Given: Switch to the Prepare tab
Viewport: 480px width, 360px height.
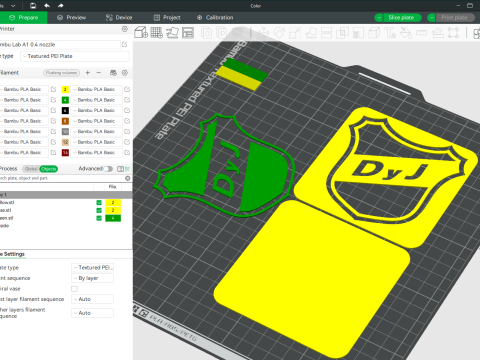Looking at the screenshot, I should (x=23, y=18).
